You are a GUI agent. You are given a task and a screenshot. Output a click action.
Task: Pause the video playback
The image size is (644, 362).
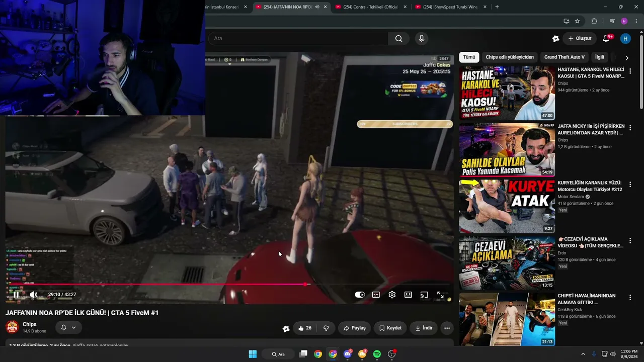[x=16, y=295]
